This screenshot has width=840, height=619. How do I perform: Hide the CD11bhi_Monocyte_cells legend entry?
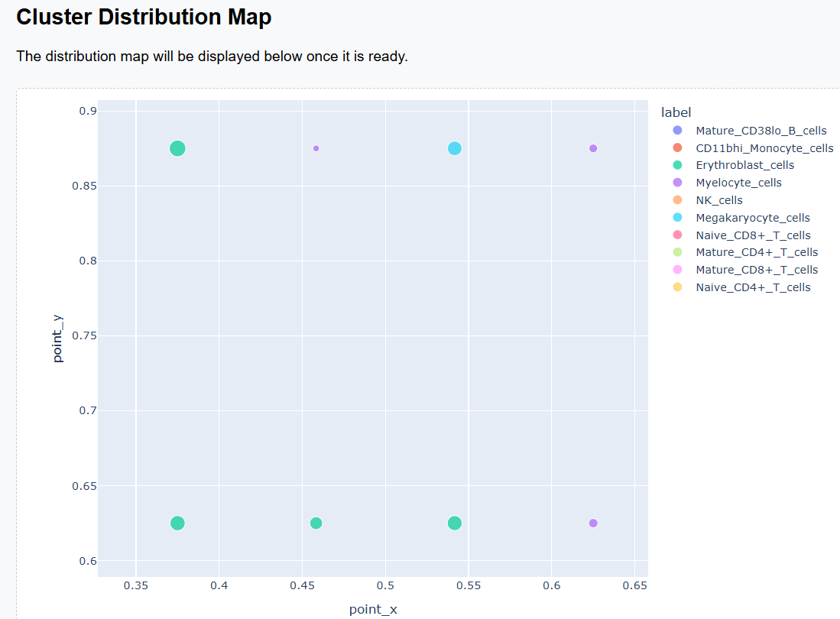(764, 148)
